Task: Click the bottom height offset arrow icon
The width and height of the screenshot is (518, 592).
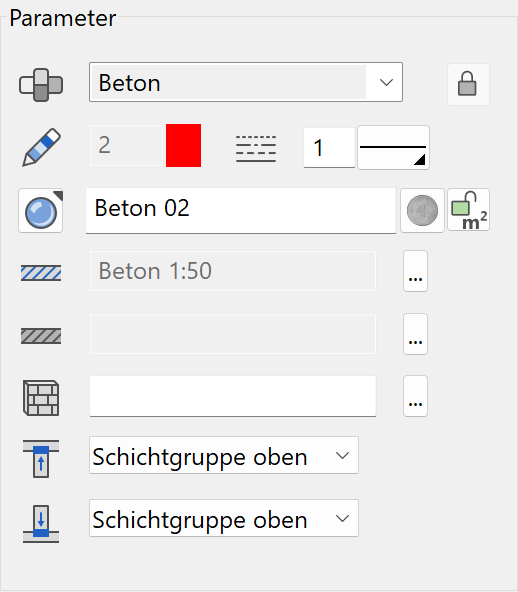Action: click(x=41, y=524)
